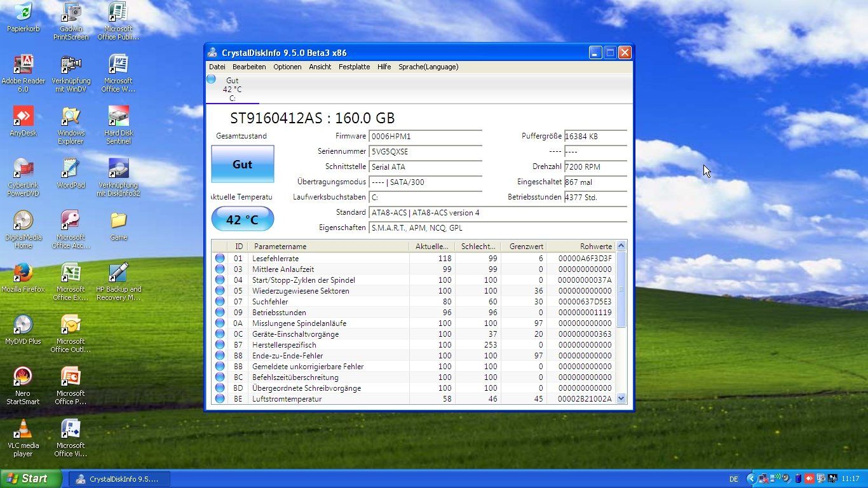Open the Optionen menu
Screen dimensions: 868x488
click(287, 67)
